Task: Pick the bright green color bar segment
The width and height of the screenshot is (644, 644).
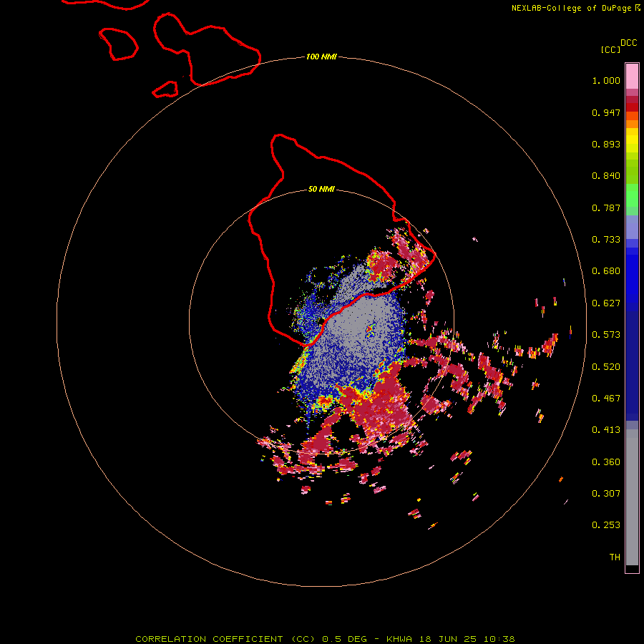Action: pyautogui.click(x=632, y=195)
